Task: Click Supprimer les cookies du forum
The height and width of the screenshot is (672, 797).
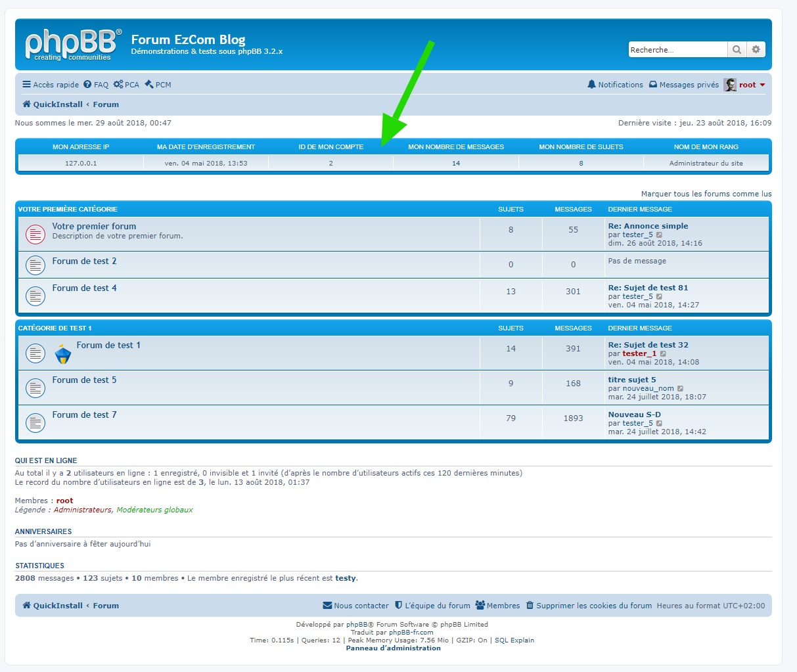Action: click(589, 606)
